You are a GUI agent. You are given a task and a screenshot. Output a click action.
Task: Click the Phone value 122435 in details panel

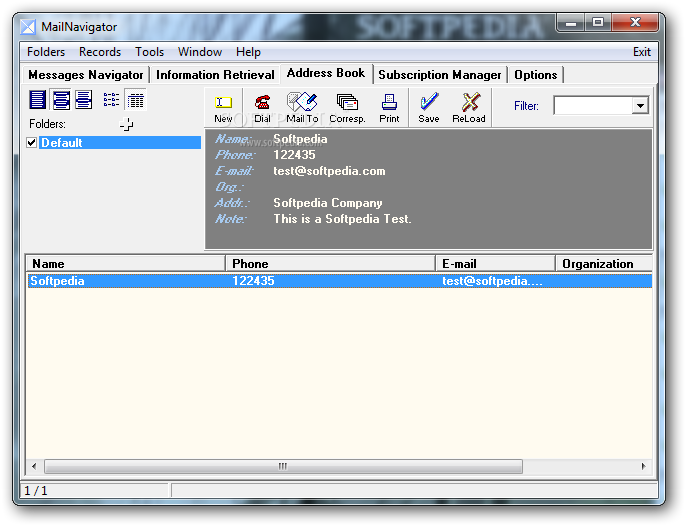click(x=294, y=155)
